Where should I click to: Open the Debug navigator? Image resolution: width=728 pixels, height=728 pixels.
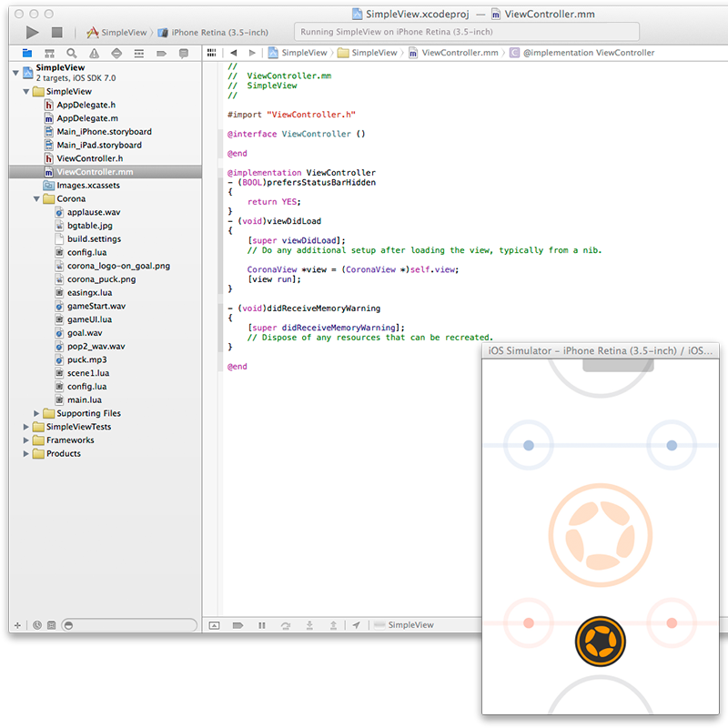[x=141, y=53]
